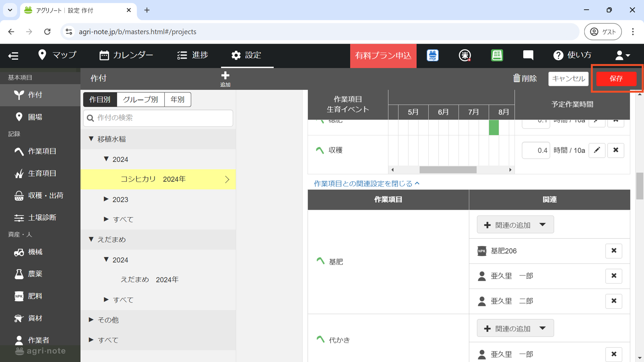Collapse the sidebar with the hamburger arrow icon

[13, 56]
